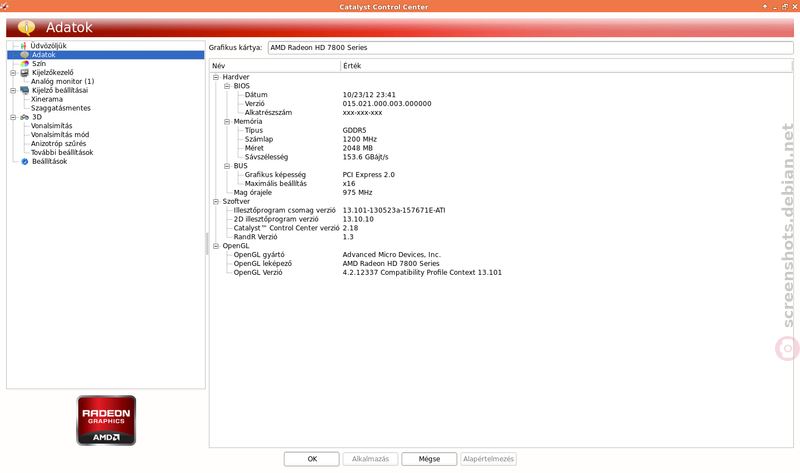800x473 pixels.
Task: Collapse the Szoftver node
Action: pos(216,202)
